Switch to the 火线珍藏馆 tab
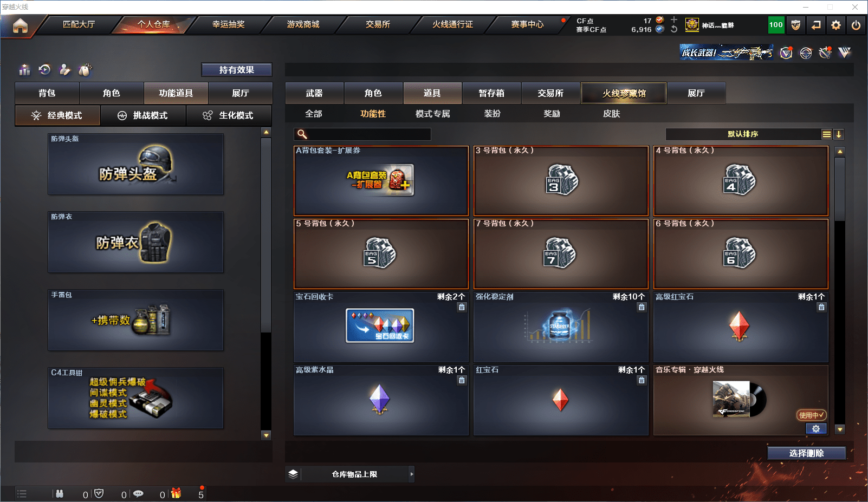868x502 pixels. [x=623, y=93]
